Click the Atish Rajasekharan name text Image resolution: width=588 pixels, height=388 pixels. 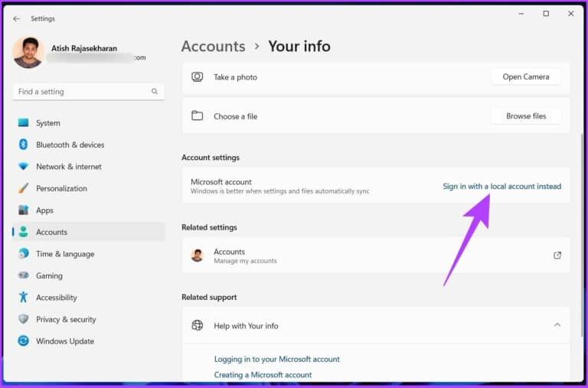(x=84, y=48)
